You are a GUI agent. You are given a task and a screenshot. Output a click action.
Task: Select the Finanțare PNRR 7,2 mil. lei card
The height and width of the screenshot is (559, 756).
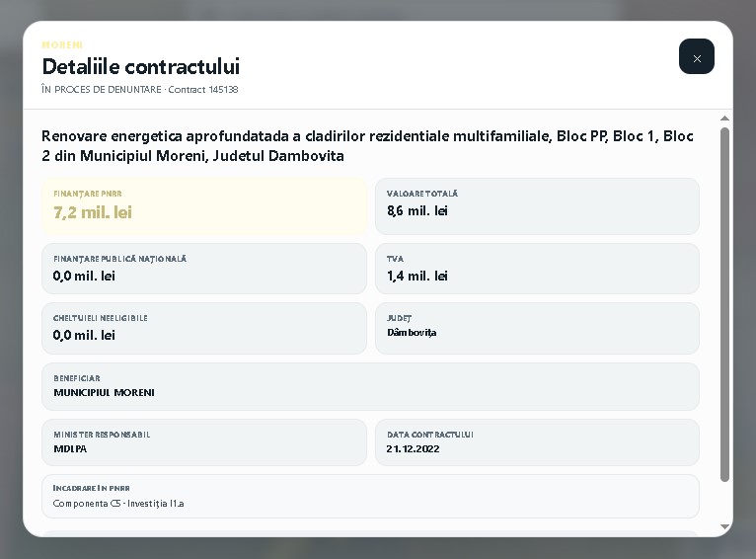[x=204, y=206]
